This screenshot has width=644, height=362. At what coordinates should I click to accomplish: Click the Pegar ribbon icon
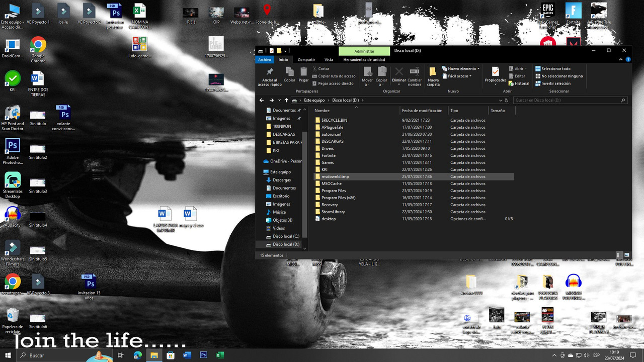tap(303, 74)
